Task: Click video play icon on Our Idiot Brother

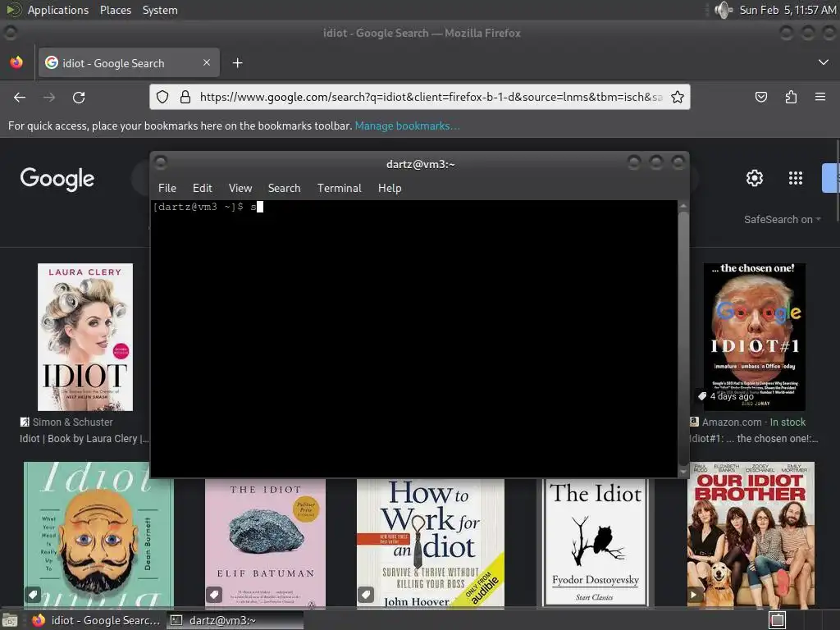Action: (695, 595)
